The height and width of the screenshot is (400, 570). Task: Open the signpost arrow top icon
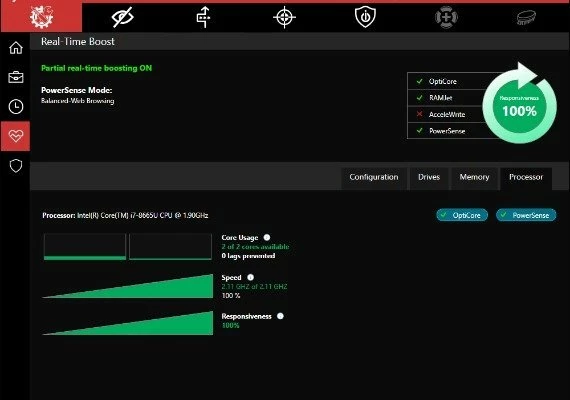click(x=204, y=17)
